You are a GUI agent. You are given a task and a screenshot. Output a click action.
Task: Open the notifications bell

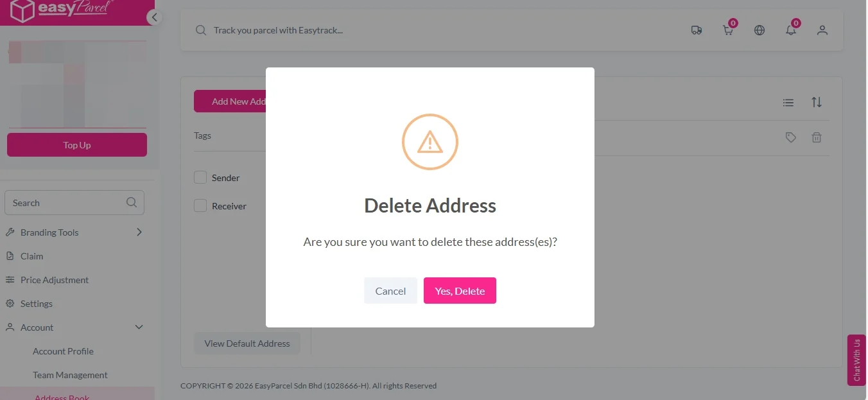coord(791,30)
